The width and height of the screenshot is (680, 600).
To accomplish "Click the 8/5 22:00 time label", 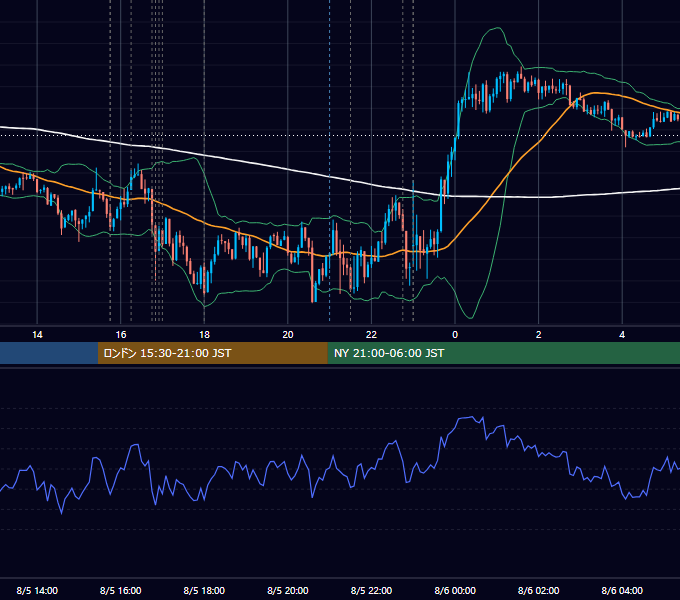I will click(371, 590).
